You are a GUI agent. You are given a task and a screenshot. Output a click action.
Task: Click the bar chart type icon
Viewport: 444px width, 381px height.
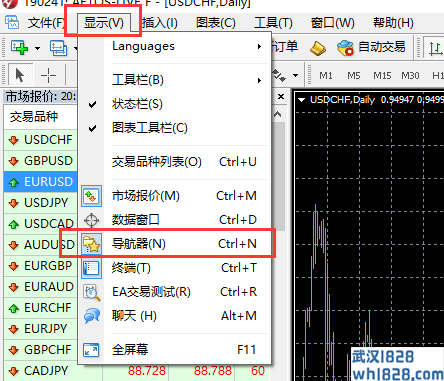[x=435, y=48]
